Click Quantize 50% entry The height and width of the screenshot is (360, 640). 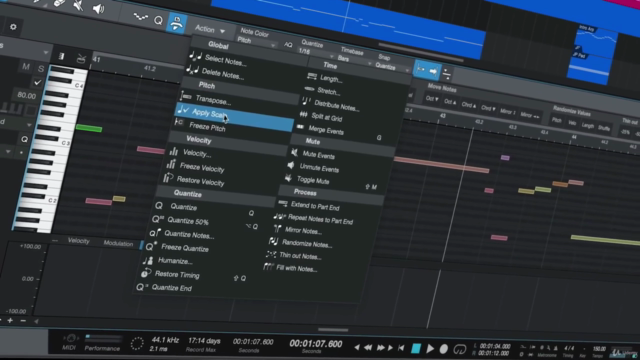pos(188,221)
